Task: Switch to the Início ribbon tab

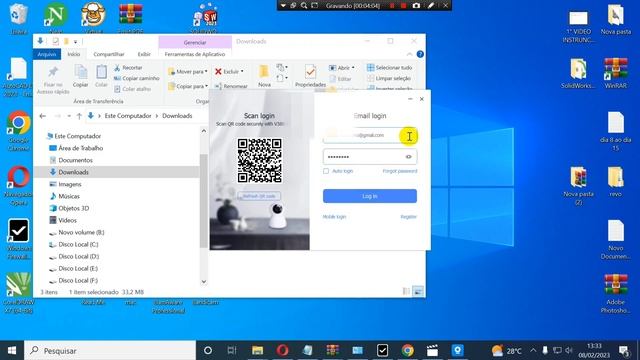Action: point(74,54)
